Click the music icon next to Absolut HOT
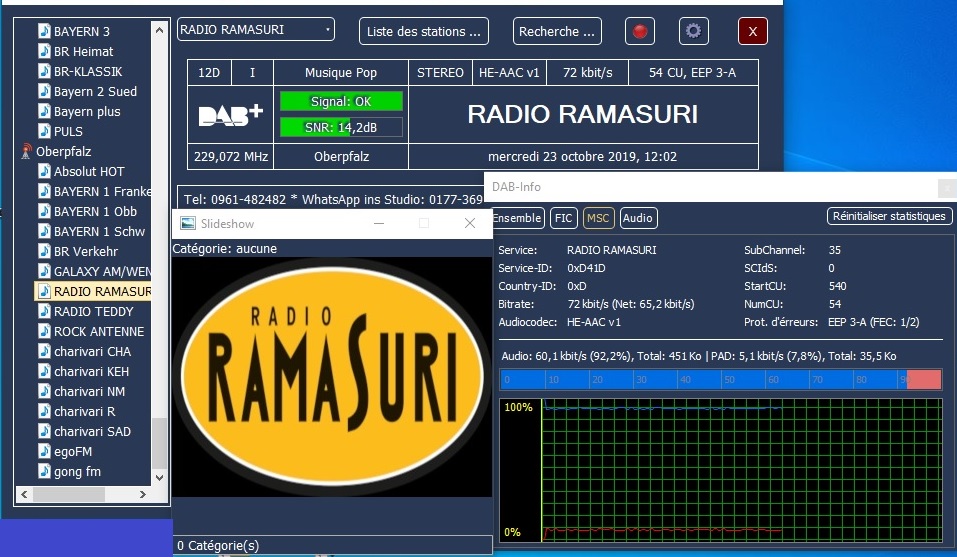The height and width of the screenshot is (557, 957). tap(44, 171)
